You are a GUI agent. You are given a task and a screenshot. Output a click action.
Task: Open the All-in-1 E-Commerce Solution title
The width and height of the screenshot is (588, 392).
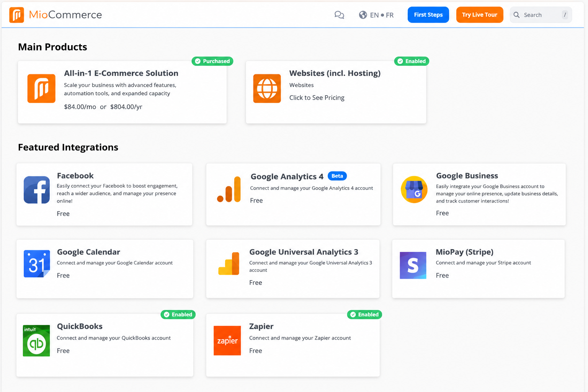pos(121,73)
